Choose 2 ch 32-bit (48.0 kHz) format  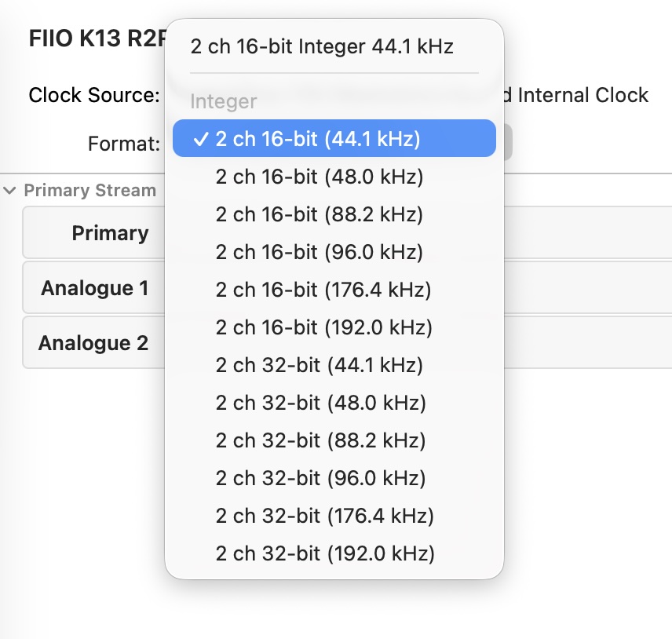tap(318, 403)
